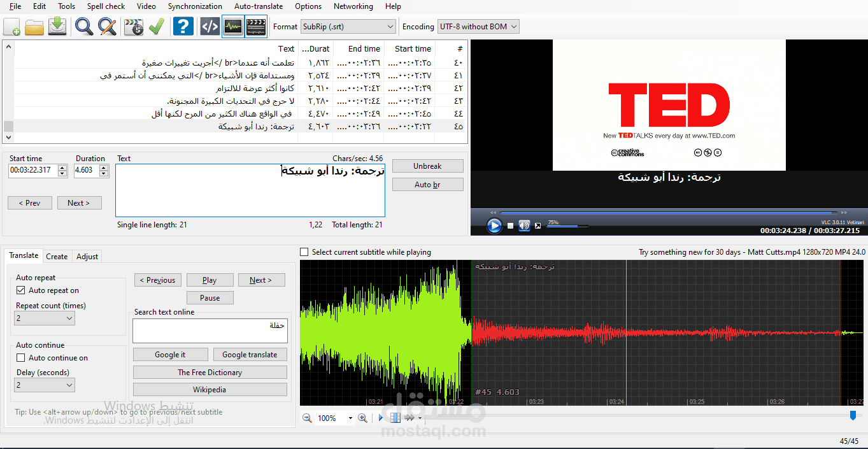Viewport: 868px width, 449px height.
Task: Save the subtitle using the download-arrow icon
Action: (x=57, y=27)
